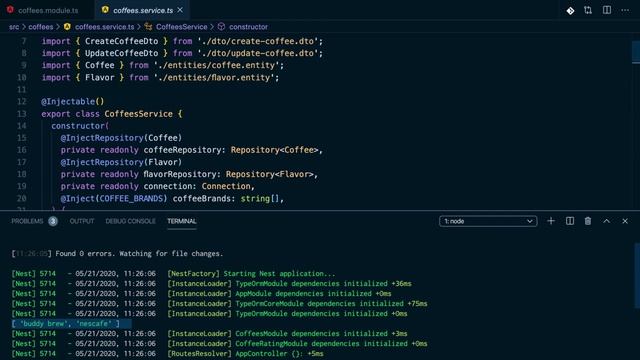Screen dimensions: 640x360
Task: Select the coffees.service.ts editor tab
Action: click(143, 10)
